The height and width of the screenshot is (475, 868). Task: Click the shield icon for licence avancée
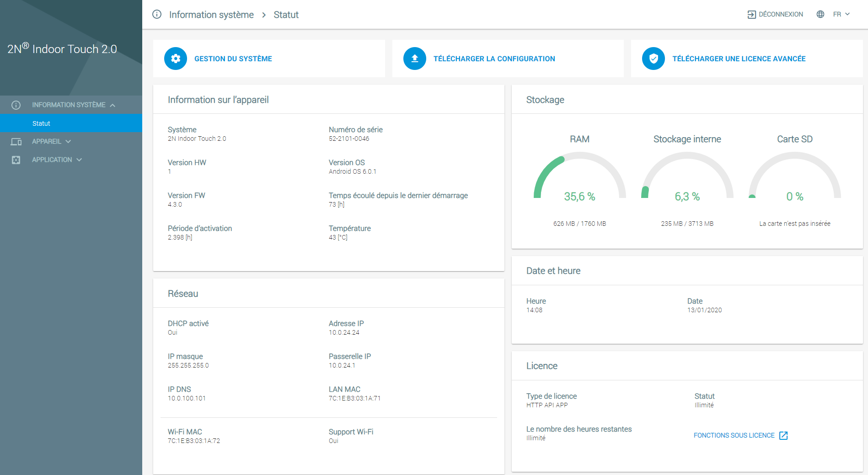[654, 59]
